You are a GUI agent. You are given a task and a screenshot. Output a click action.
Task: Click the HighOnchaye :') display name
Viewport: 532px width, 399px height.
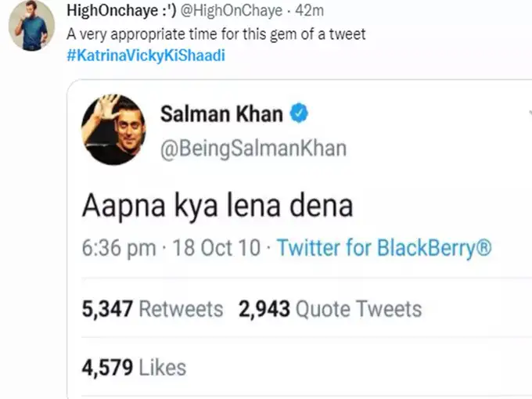point(121,11)
